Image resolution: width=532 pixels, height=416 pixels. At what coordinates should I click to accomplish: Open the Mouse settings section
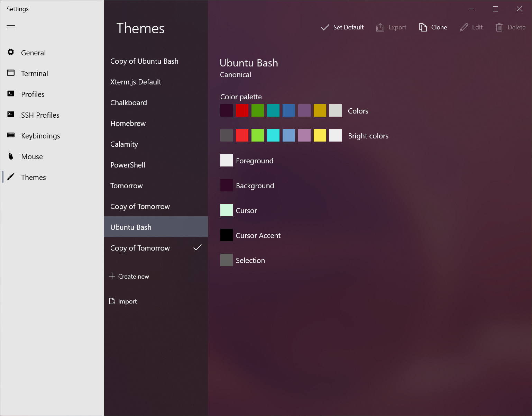pos(32,156)
